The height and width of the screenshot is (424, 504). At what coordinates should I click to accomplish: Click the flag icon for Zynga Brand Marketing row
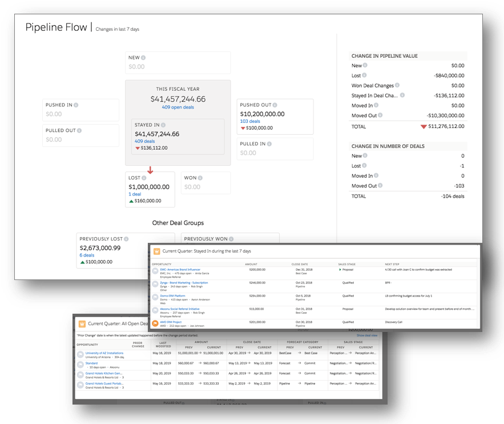tap(155, 285)
